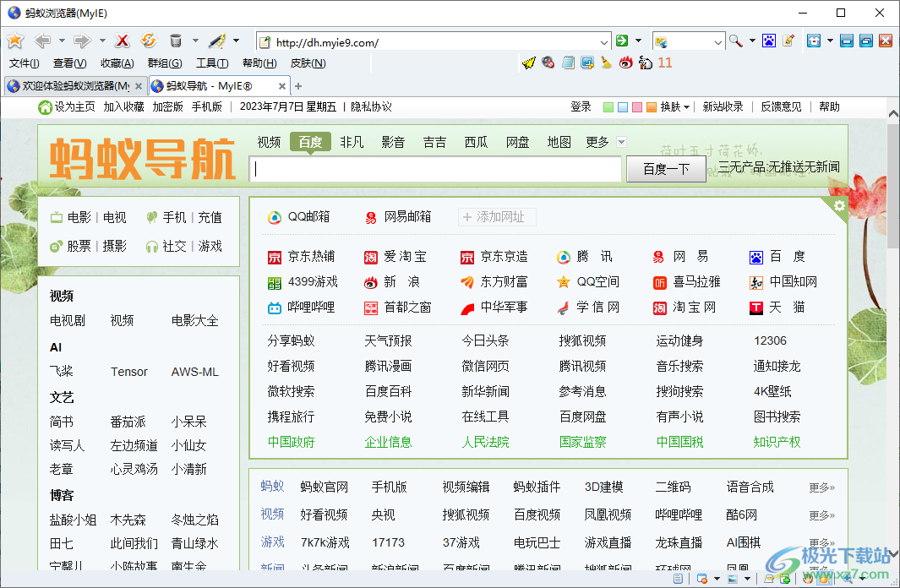Click the favorites star icon
This screenshot has height=588, width=900.
14,40
